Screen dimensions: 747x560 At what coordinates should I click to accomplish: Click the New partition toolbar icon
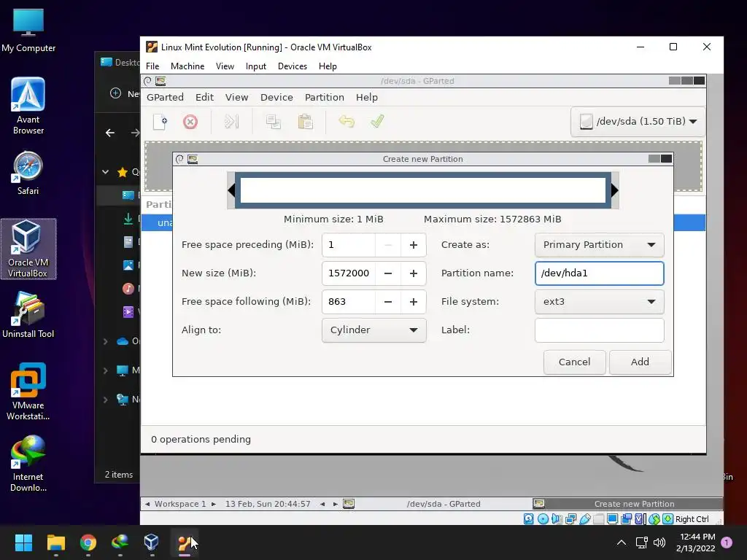tap(160, 122)
